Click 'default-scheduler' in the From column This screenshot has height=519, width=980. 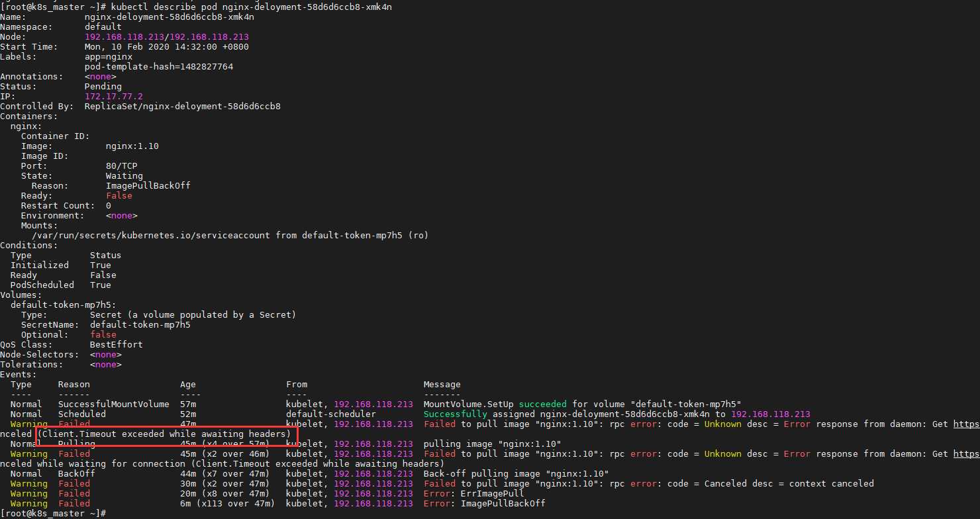[331, 414]
